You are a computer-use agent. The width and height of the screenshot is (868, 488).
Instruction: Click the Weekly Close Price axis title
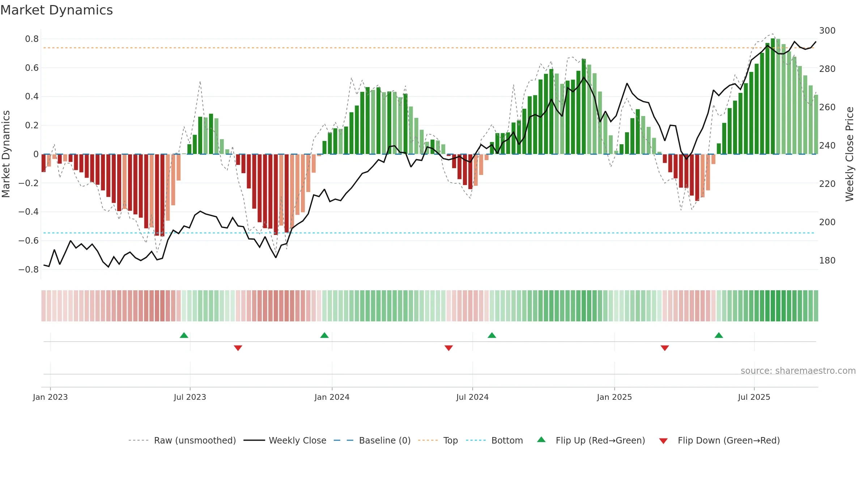(x=850, y=154)
